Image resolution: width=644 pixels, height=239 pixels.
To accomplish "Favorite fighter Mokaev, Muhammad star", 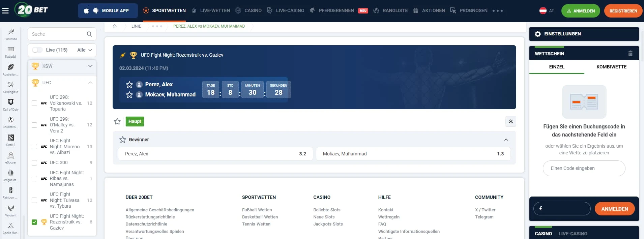I will pos(129,95).
